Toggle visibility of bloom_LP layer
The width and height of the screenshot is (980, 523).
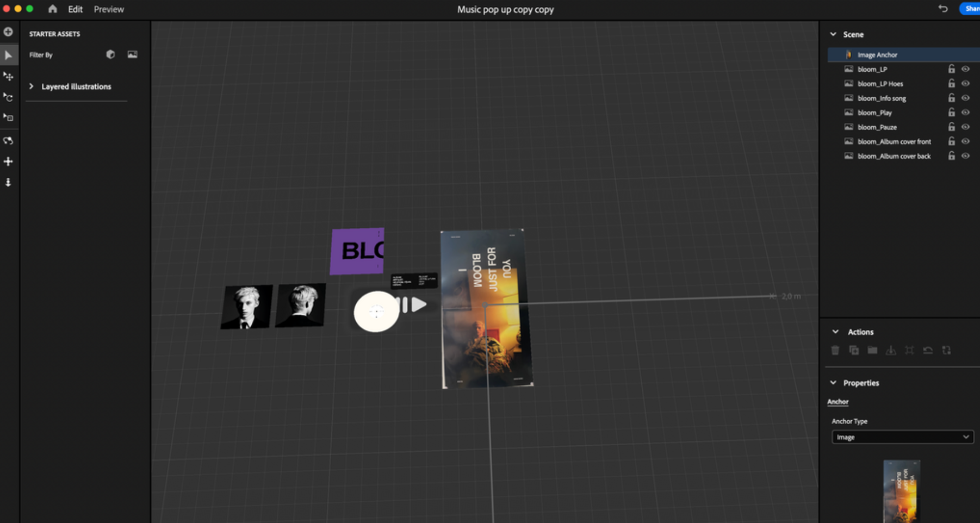(x=965, y=69)
